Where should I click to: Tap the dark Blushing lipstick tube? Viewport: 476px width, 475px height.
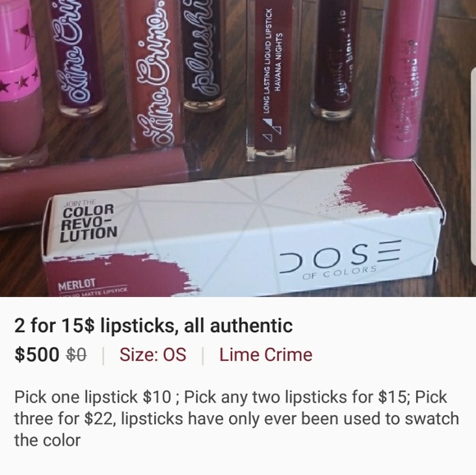pos(202,55)
